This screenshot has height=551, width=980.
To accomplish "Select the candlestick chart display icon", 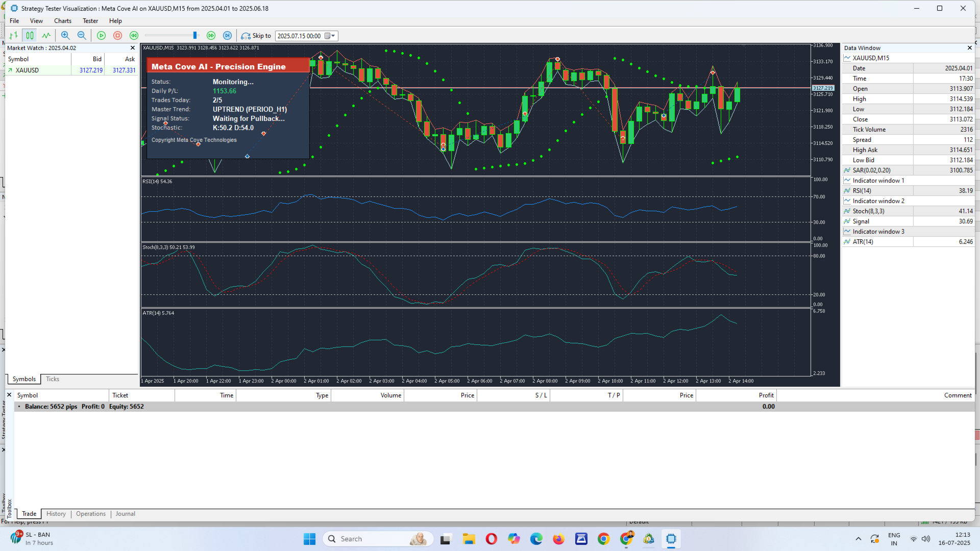I will pyautogui.click(x=30, y=36).
